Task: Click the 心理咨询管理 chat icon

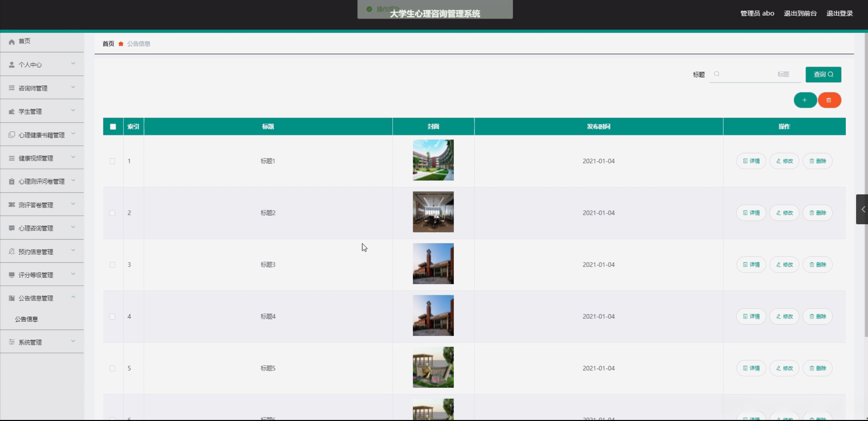Action: pyautogui.click(x=12, y=228)
